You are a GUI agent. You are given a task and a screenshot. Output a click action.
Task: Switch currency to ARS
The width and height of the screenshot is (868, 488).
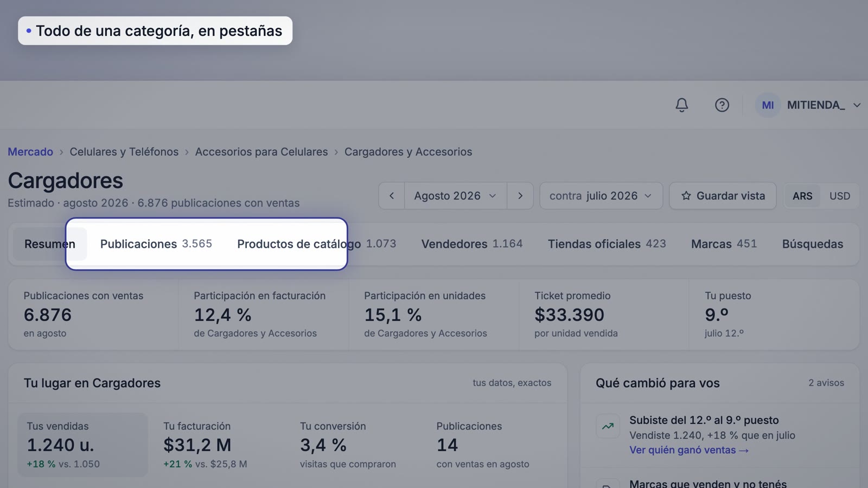802,196
